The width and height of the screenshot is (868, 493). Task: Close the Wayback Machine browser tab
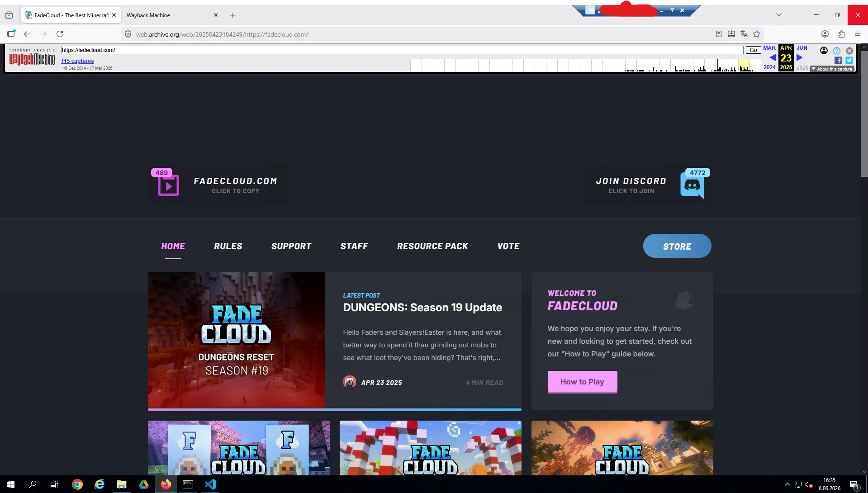click(216, 15)
